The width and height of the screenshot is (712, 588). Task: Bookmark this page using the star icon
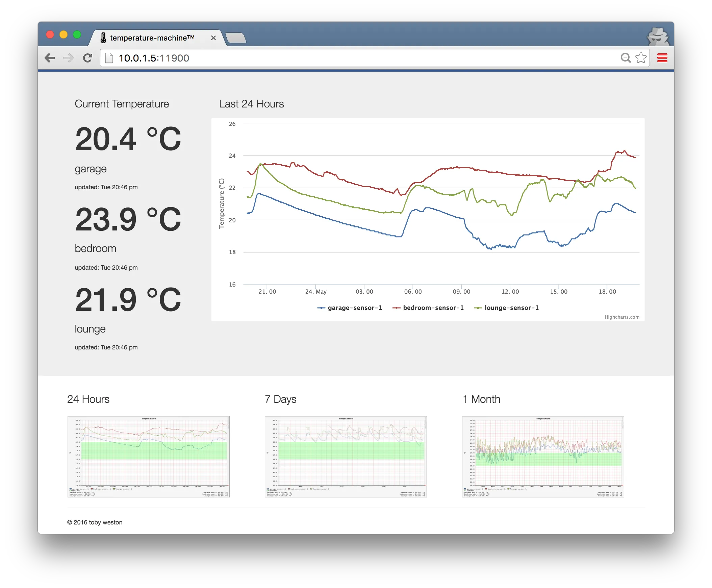coord(641,58)
